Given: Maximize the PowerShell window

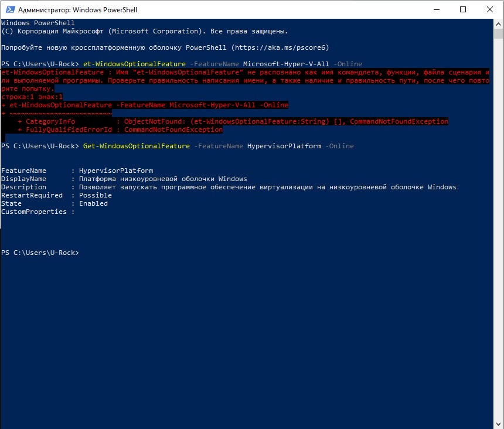Looking at the screenshot, I should [464, 9].
